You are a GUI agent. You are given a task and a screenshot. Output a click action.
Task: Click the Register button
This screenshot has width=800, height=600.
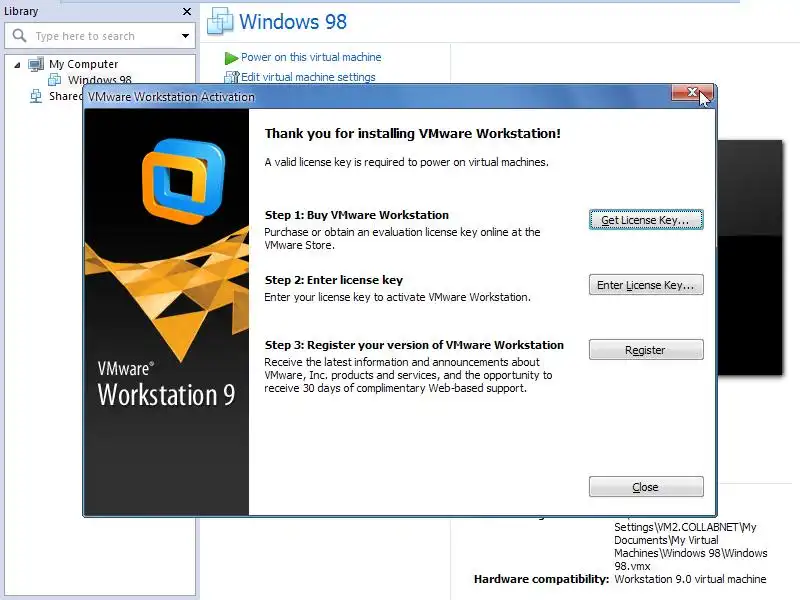tap(646, 350)
